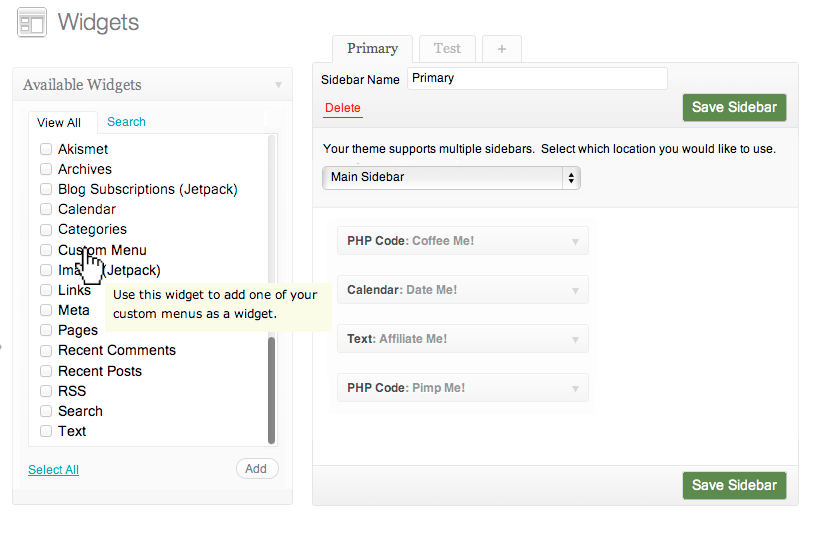Click into the Sidebar Name text field
837x548 pixels.
(x=537, y=78)
